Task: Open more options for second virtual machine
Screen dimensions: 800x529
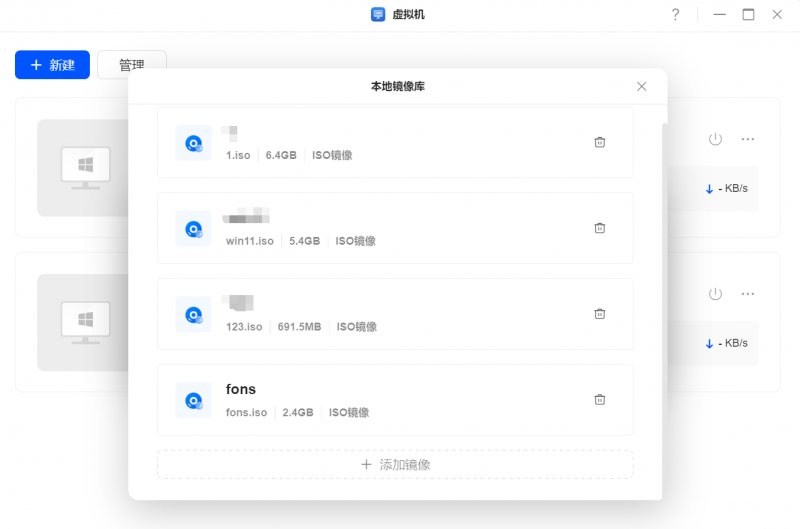Action: [747, 294]
